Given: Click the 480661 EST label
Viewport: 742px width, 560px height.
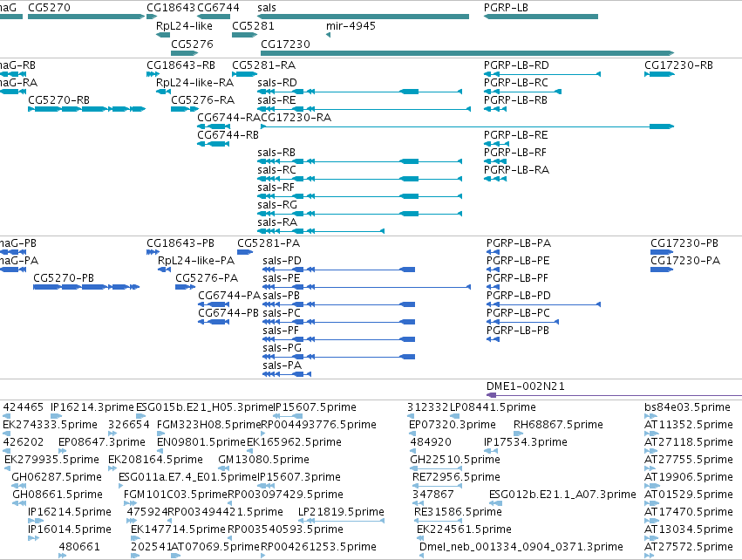Looking at the screenshot, I should point(79,547).
